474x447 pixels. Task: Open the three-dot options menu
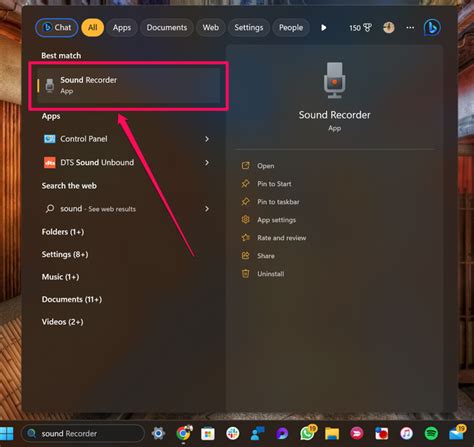coord(410,28)
